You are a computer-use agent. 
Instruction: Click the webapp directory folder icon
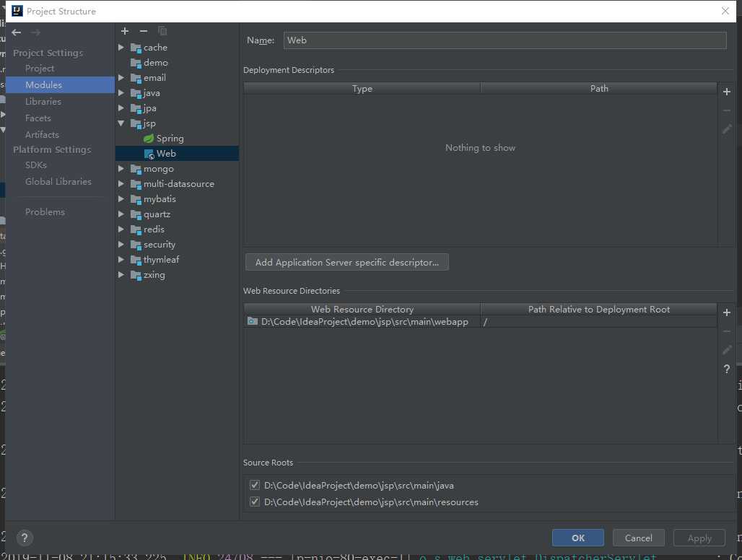252,322
